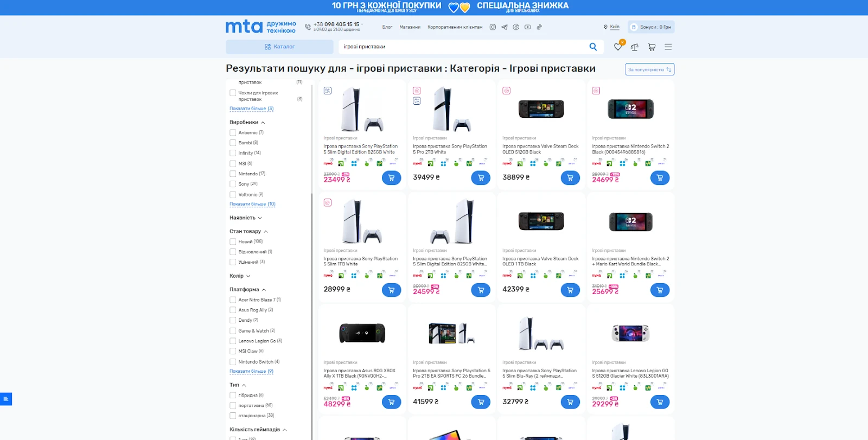Show more platforms (9) link

pos(251,372)
